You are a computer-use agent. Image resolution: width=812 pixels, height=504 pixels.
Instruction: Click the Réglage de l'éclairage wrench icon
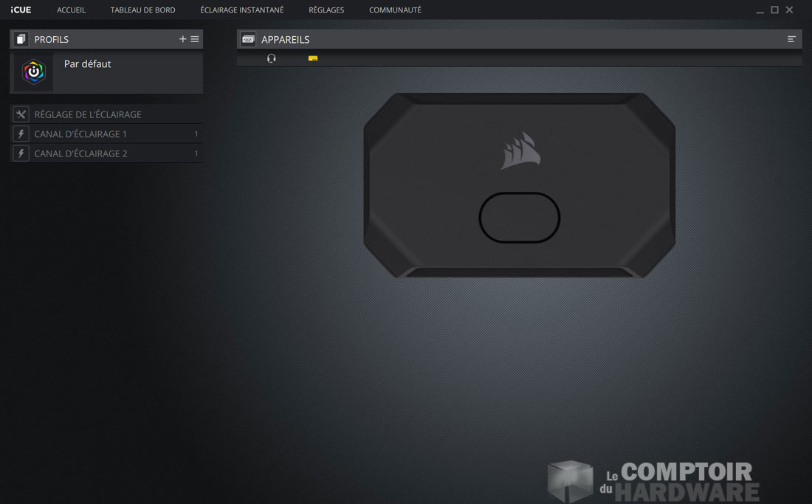tap(21, 114)
